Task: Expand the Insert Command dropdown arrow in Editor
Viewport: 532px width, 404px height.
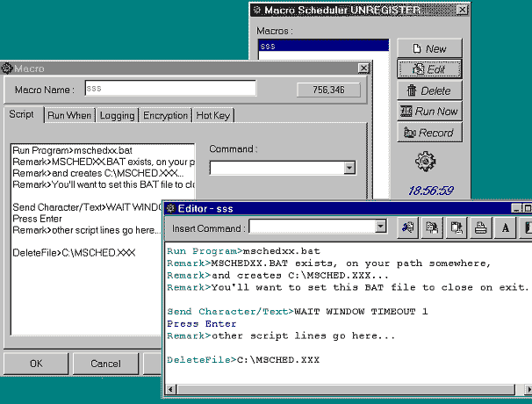Action: (x=380, y=226)
